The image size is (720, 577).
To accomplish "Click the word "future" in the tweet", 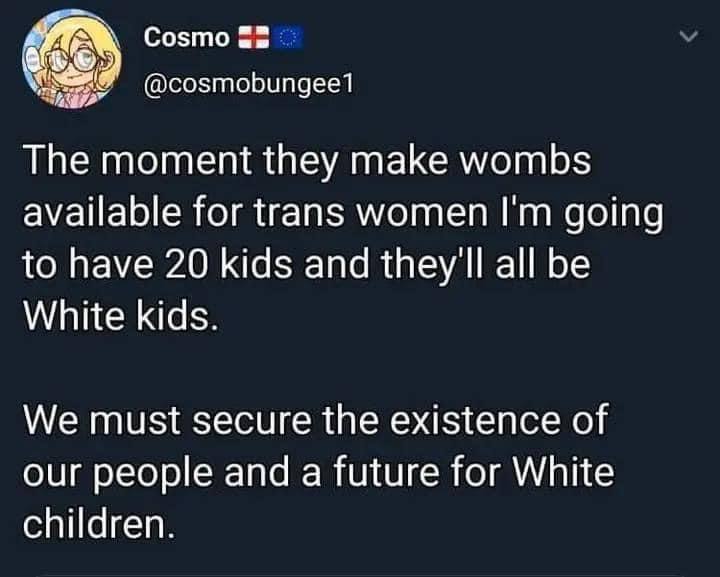I will point(386,472).
